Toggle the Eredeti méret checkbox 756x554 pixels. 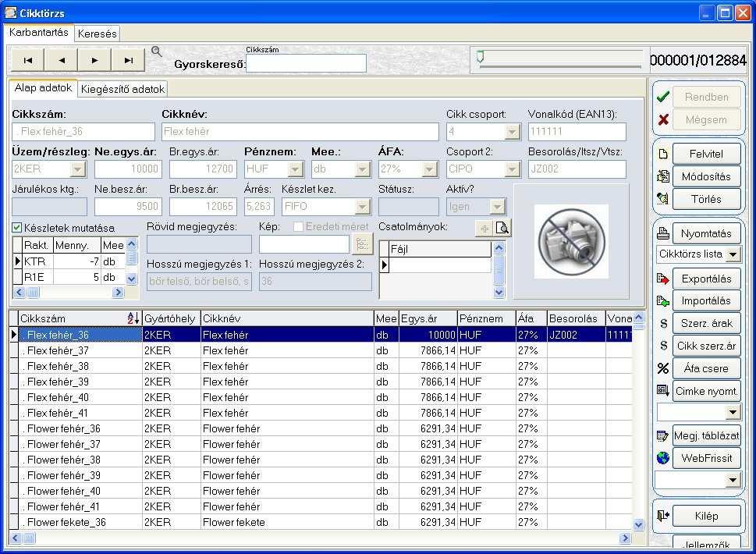point(298,226)
